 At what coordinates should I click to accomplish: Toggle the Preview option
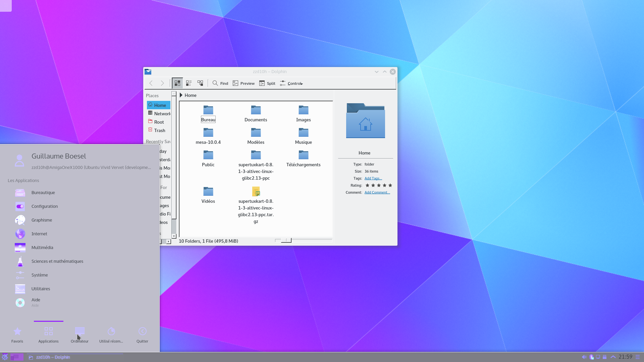pyautogui.click(x=244, y=83)
